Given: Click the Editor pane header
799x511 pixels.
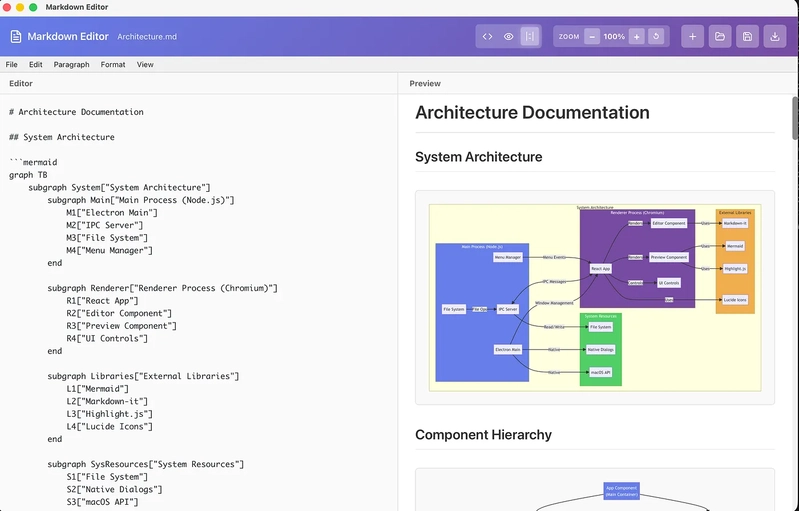Looking at the screenshot, I should tap(21, 84).
